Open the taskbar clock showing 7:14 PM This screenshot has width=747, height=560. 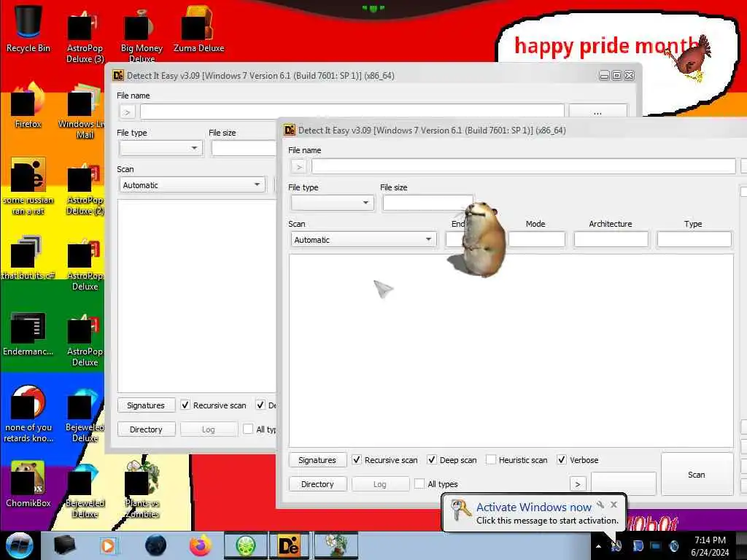[x=710, y=546]
